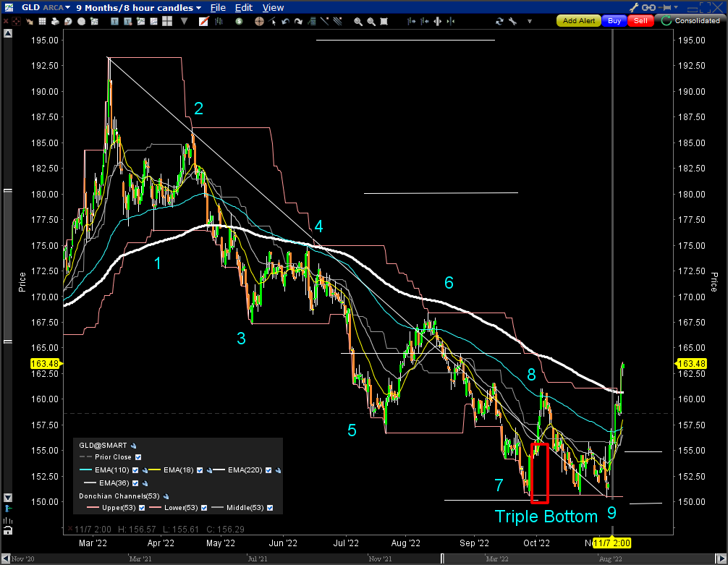Click the pencil edit chart icon
Viewport: 728px width, 565px height.
click(203, 22)
